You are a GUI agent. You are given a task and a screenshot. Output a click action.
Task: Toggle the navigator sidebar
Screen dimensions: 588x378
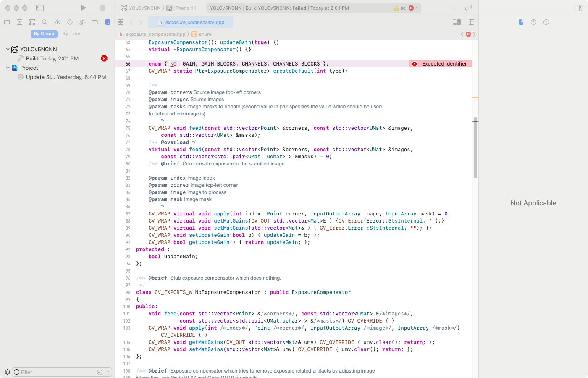40,8
